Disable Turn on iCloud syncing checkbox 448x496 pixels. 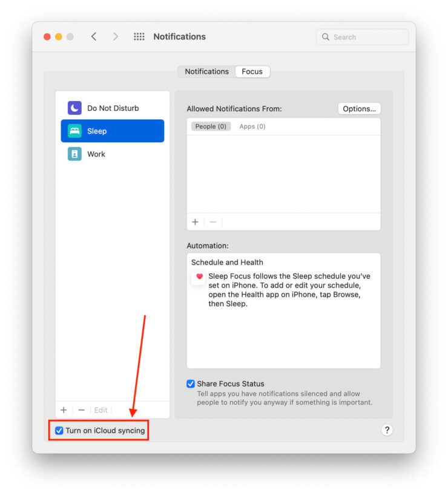(x=59, y=431)
